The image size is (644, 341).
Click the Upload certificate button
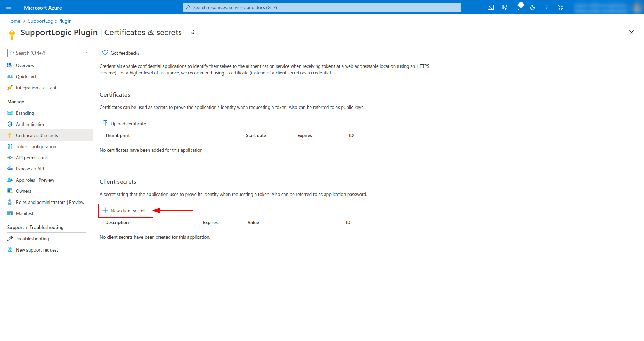pyautogui.click(x=124, y=124)
